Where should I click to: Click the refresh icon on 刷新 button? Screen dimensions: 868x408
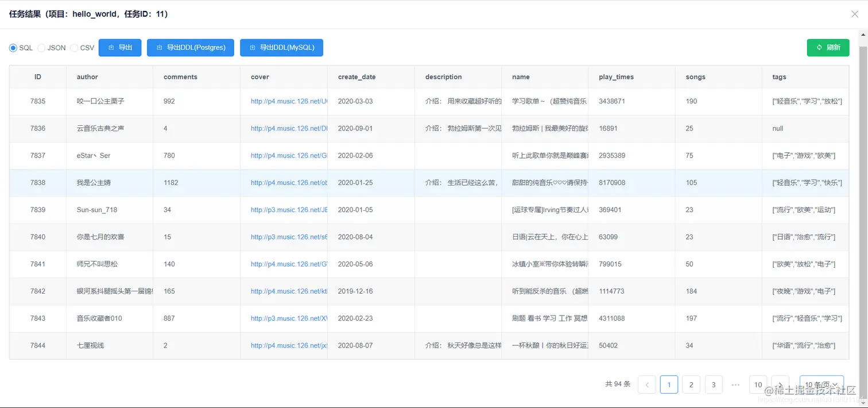pos(818,48)
